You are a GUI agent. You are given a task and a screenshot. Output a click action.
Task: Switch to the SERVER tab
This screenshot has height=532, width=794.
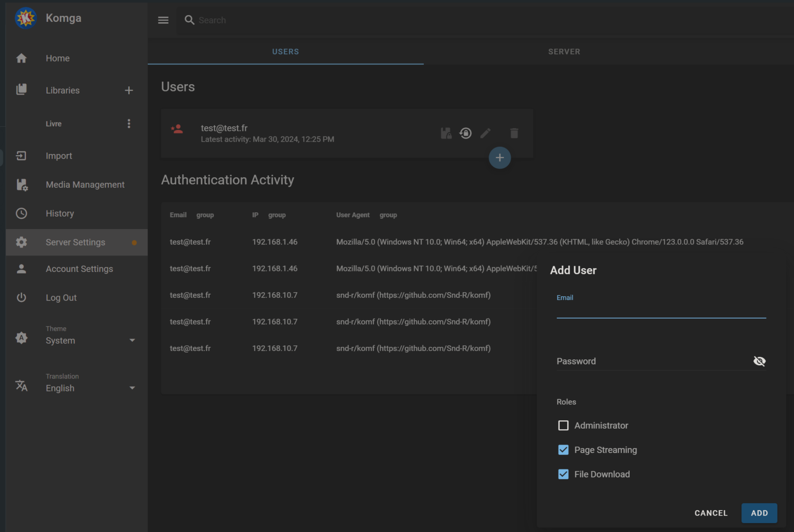point(564,51)
